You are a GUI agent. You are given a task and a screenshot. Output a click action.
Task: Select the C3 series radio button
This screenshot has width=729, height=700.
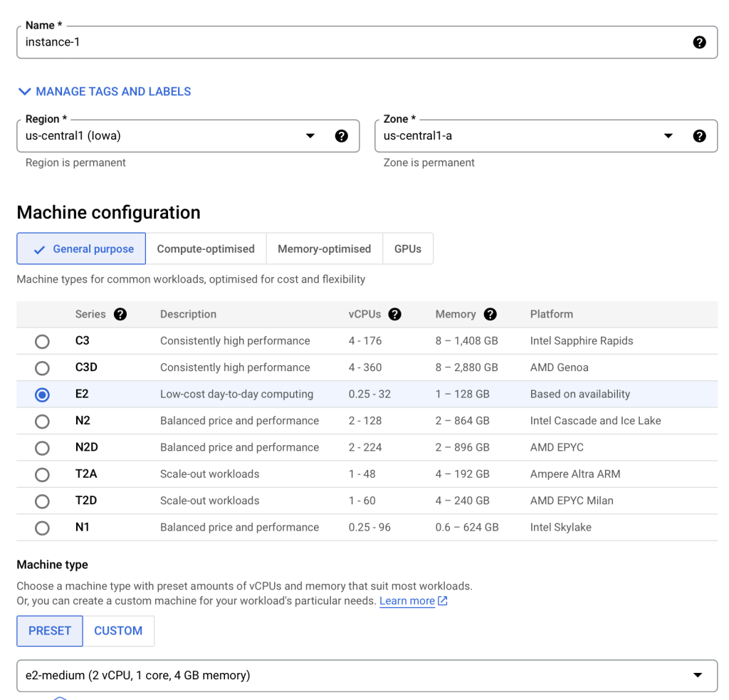tap(43, 341)
